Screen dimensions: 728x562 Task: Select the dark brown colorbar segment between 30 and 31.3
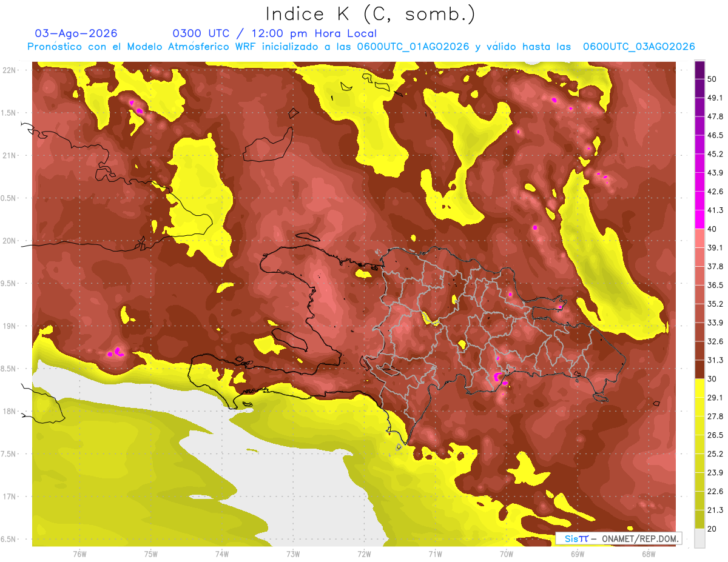[x=699, y=369]
